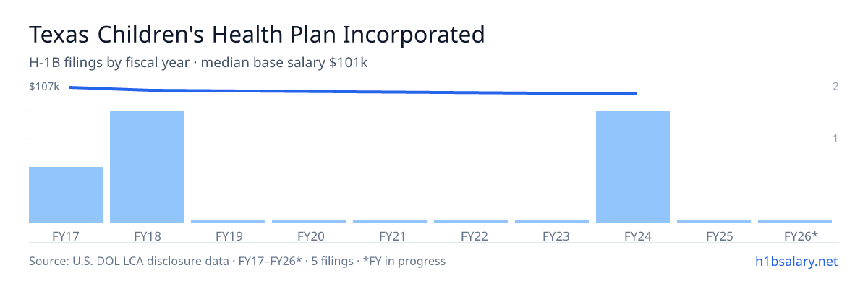Click the FY24 axis label
Image resolution: width=868 pixels, height=289 pixels.
click(x=633, y=236)
